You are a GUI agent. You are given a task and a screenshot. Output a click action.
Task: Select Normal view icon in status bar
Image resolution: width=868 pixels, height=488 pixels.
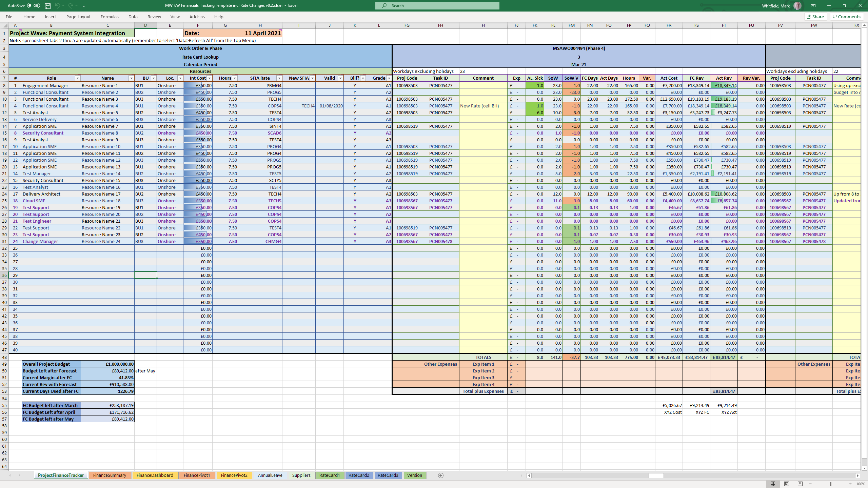click(773, 484)
